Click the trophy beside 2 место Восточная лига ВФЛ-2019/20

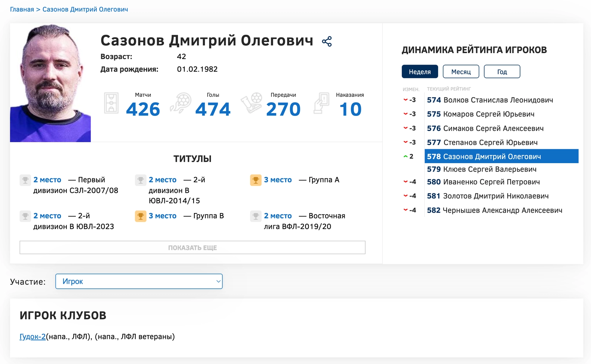point(255,216)
